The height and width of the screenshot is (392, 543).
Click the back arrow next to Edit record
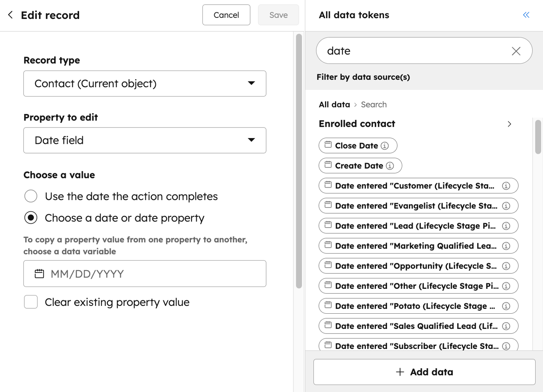pyautogui.click(x=10, y=15)
